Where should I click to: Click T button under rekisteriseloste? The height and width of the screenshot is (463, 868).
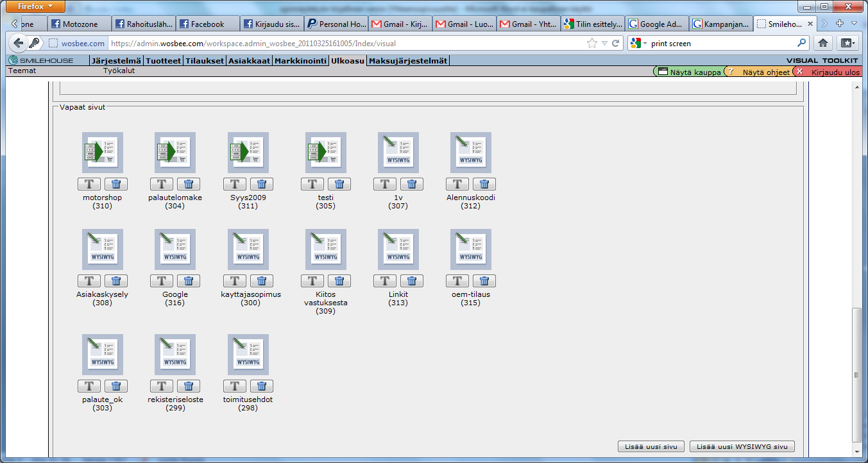(x=162, y=386)
